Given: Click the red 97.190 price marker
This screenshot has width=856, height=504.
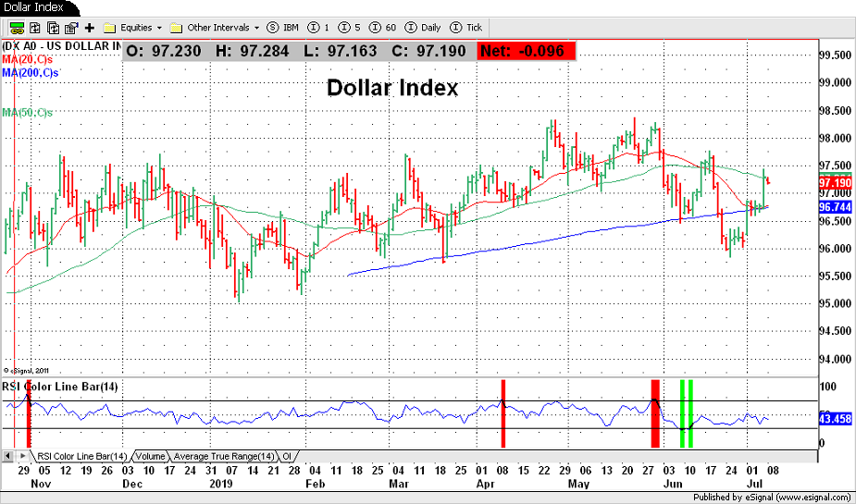Looking at the screenshot, I should coord(835,182).
